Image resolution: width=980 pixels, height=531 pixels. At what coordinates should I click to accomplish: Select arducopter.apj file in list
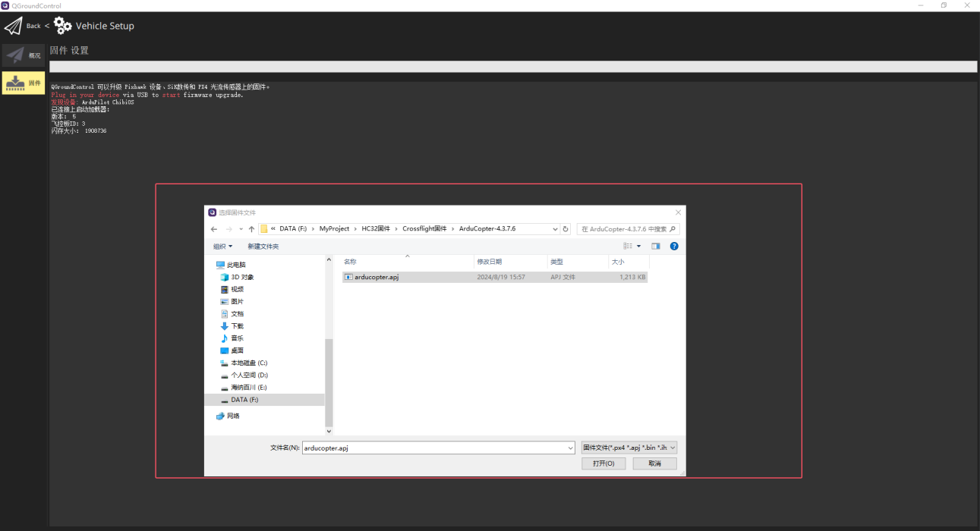pos(377,278)
